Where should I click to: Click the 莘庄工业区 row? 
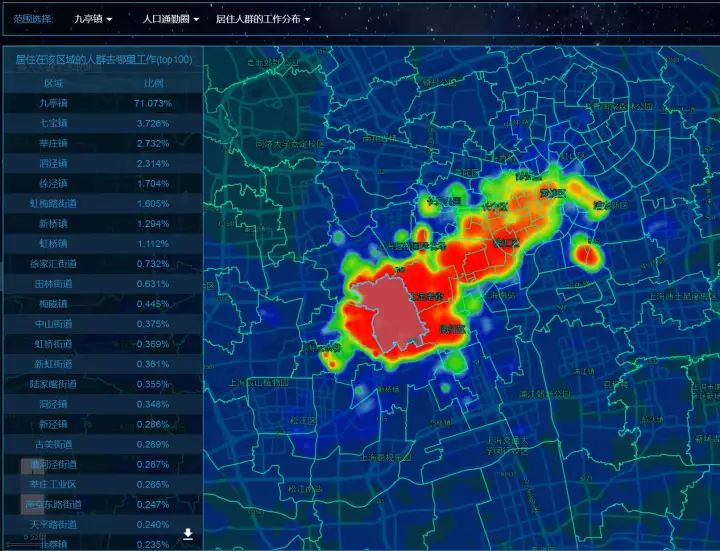coord(103,484)
